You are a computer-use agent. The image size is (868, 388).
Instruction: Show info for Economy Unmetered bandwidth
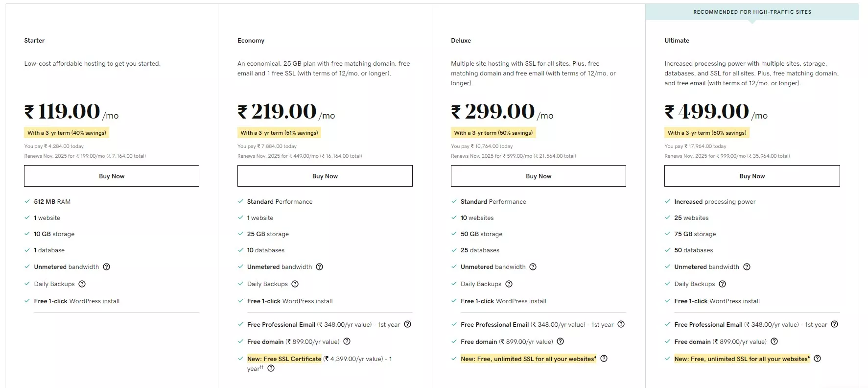pyautogui.click(x=320, y=267)
